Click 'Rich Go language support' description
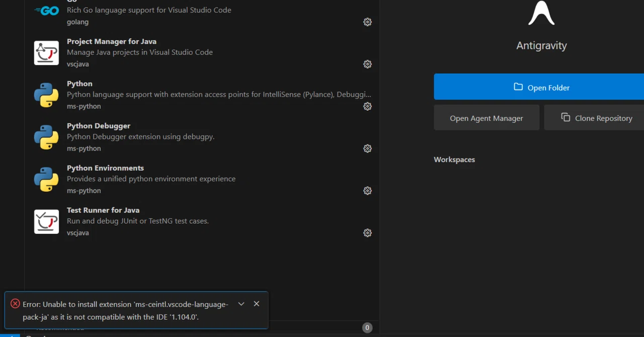 click(149, 10)
